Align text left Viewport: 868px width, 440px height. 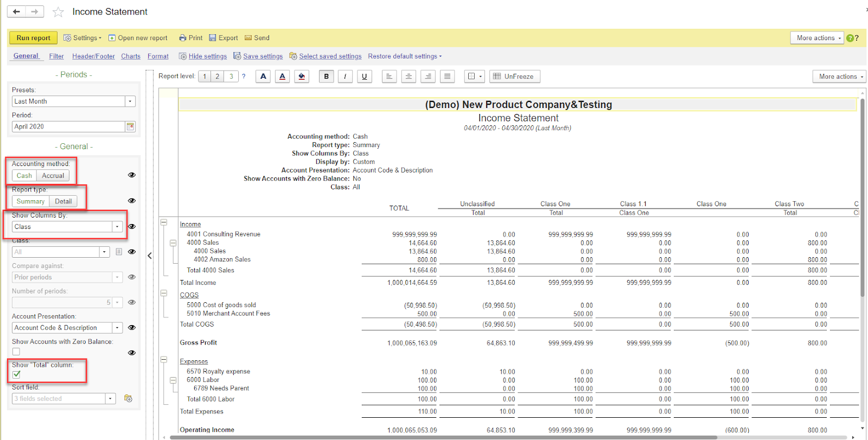tap(389, 76)
